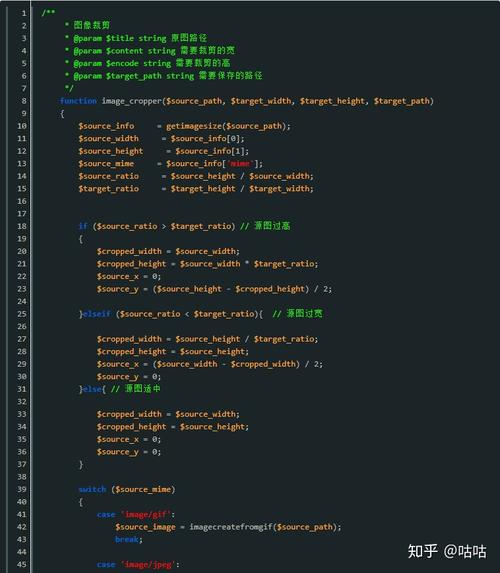Click the docblock opening /** on line 1
The height and width of the screenshot is (573, 500).
[48, 13]
